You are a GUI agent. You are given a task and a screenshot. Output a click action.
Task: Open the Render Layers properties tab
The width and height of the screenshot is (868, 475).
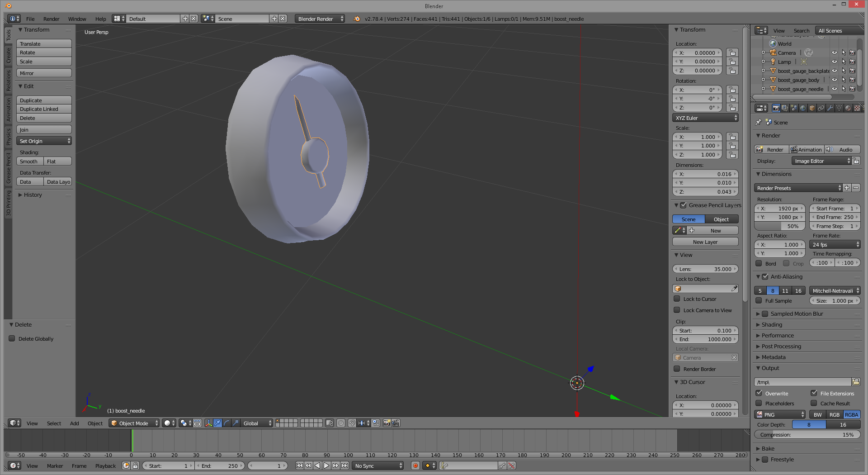[x=785, y=108]
